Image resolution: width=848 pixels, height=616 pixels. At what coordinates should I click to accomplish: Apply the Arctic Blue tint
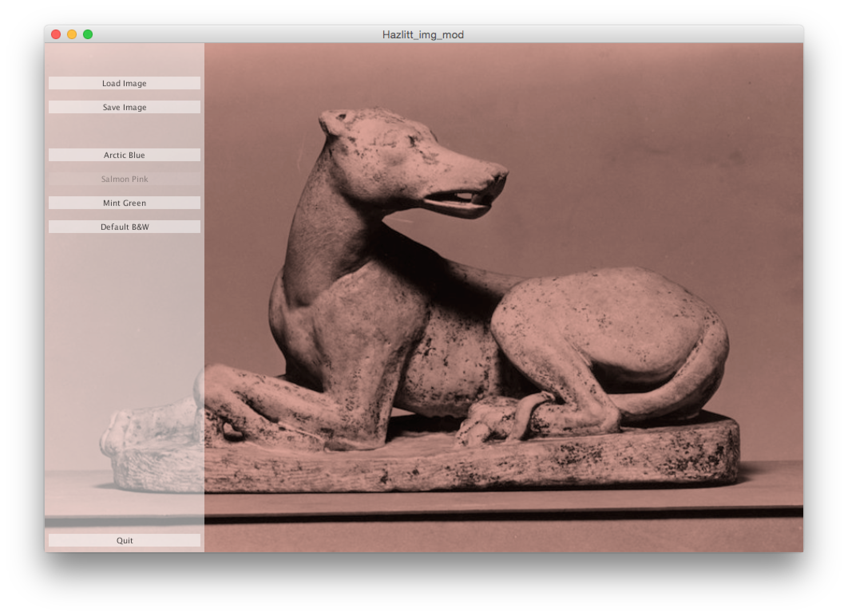pos(124,155)
